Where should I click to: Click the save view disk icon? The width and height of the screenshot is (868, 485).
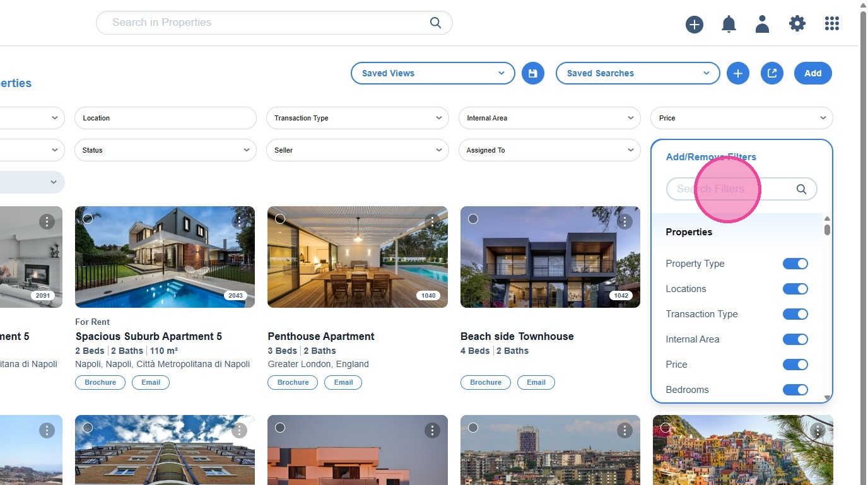click(x=533, y=73)
